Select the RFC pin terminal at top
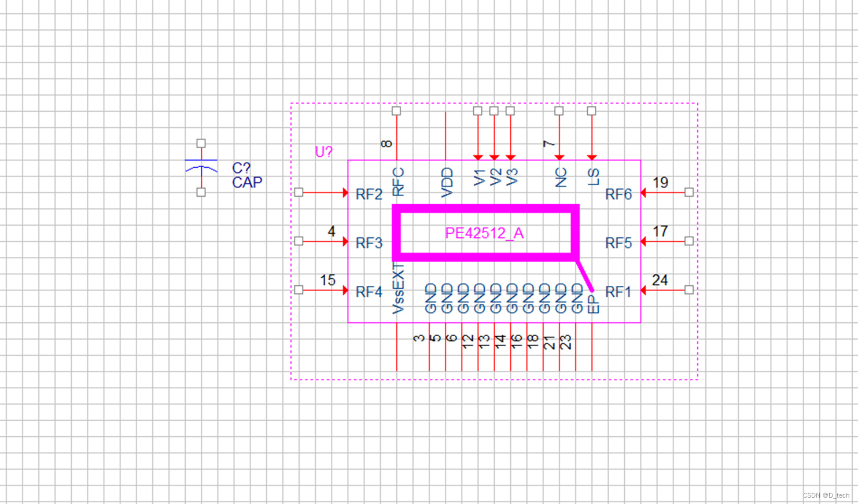 (x=396, y=110)
